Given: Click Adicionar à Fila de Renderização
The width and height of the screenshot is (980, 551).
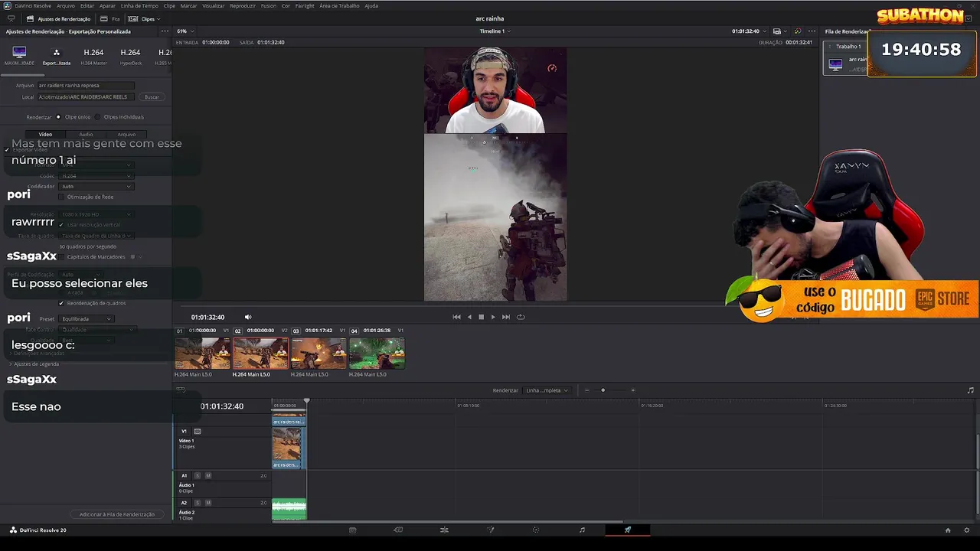Looking at the screenshot, I should pyautogui.click(x=116, y=514).
